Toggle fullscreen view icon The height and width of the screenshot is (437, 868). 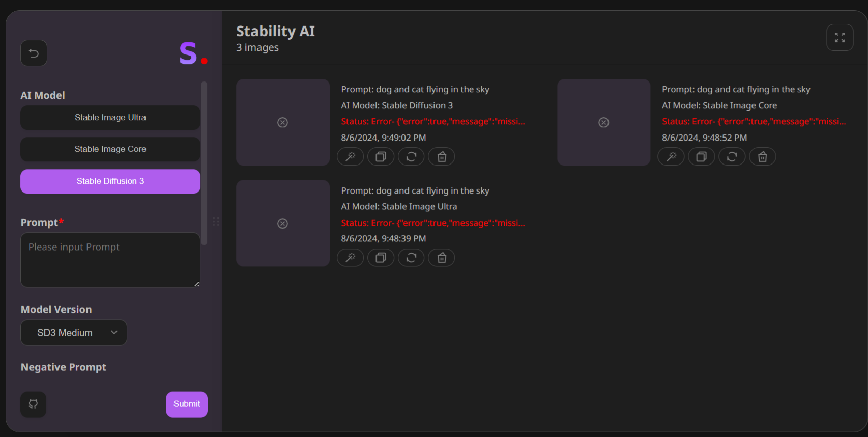(x=840, y=37)
